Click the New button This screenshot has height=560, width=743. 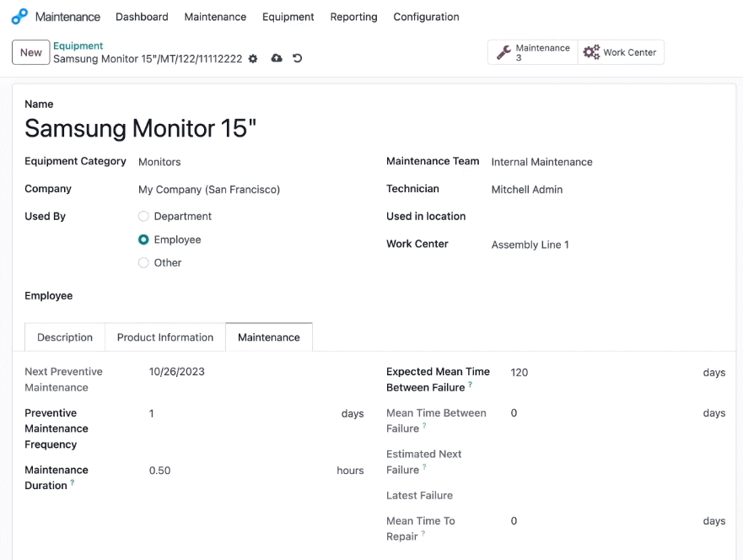click(31, 52)
